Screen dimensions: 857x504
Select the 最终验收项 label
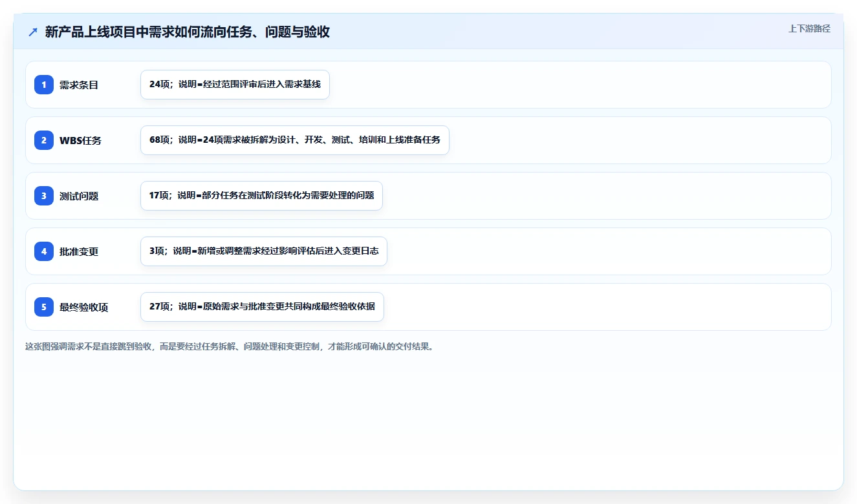(83, 307)
